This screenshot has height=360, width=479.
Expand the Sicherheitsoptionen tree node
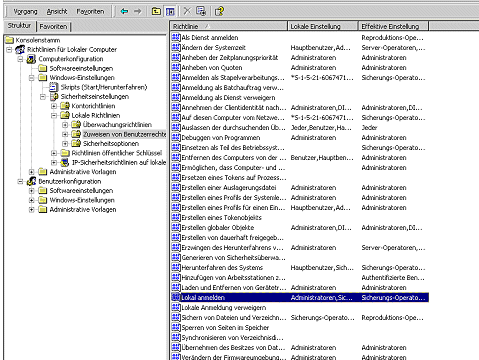pos(65,144)
